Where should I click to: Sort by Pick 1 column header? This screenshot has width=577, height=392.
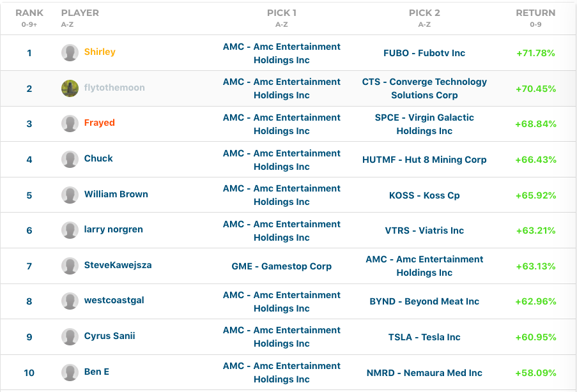281,13
